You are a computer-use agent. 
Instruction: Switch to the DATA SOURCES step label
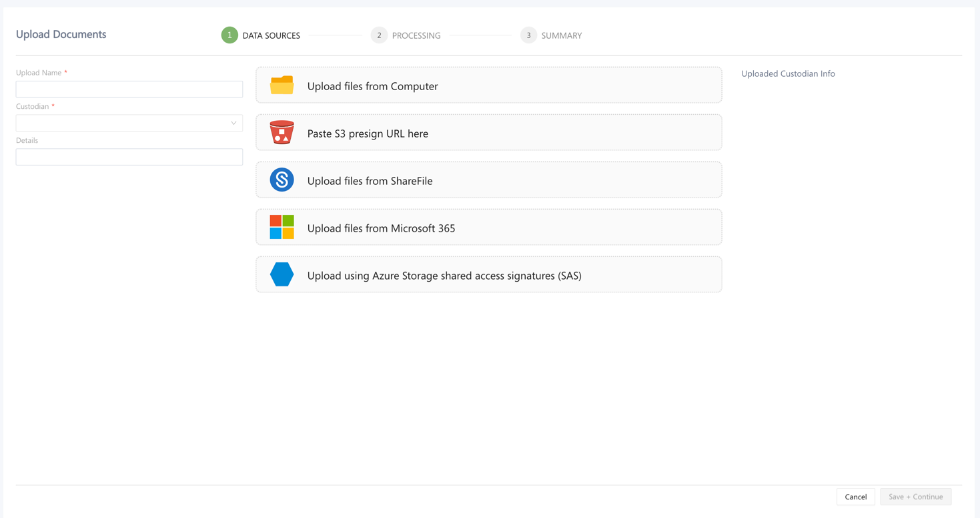click(x=271, y=36)
